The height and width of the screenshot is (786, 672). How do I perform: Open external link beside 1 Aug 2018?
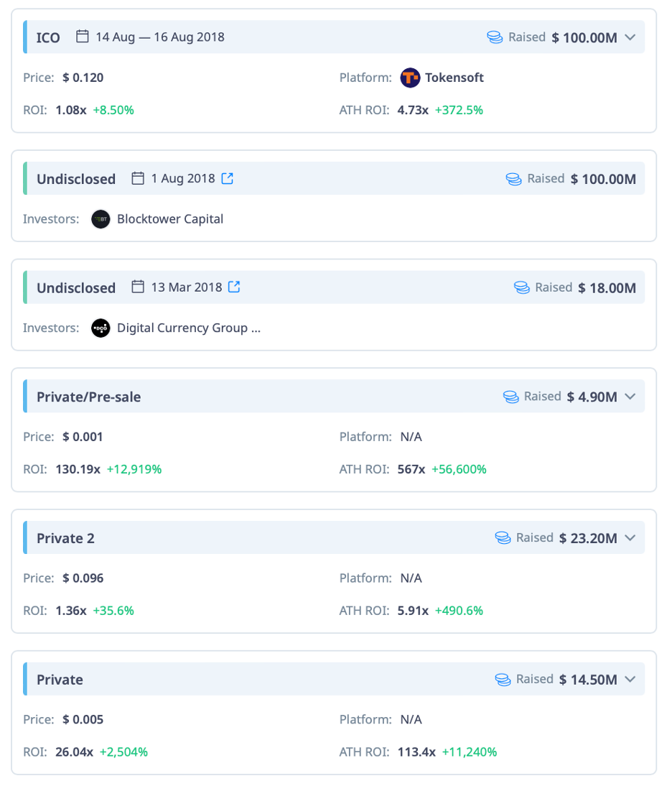coord(227,179)
